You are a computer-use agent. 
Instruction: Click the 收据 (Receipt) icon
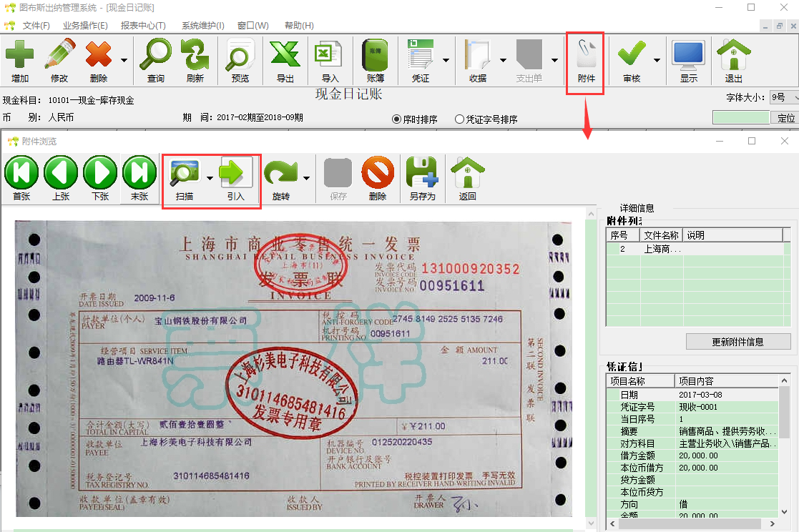477,54
